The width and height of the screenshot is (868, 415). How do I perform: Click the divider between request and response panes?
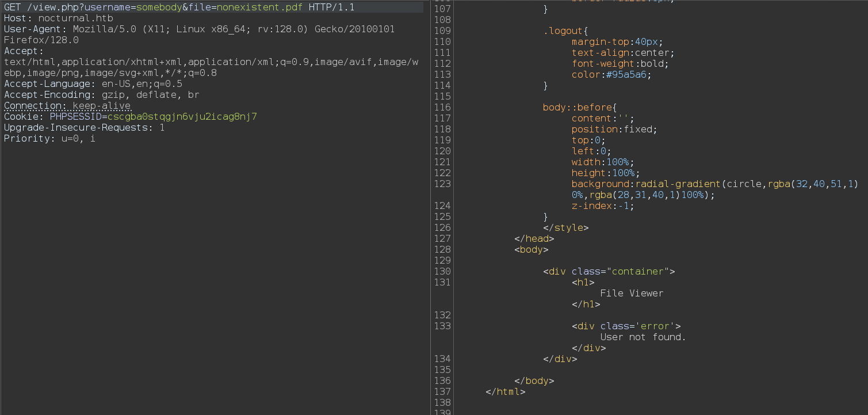[430, 207]
